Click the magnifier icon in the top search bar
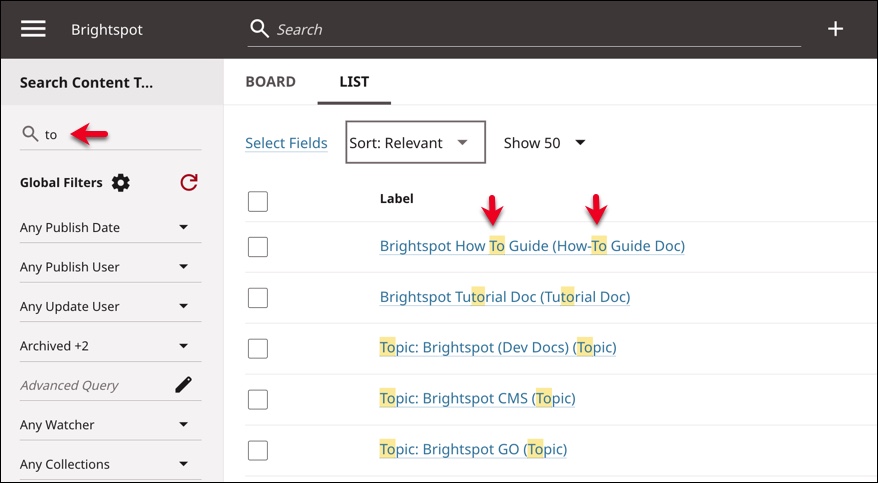This screenshot has width=878, height=483. pyautogui.click(x=259, y=29)
